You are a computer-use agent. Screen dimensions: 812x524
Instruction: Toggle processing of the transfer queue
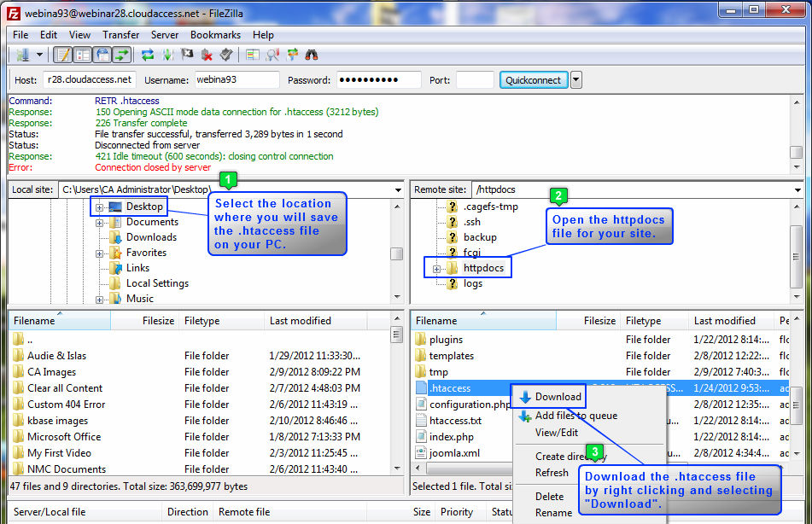pos(167,55)
